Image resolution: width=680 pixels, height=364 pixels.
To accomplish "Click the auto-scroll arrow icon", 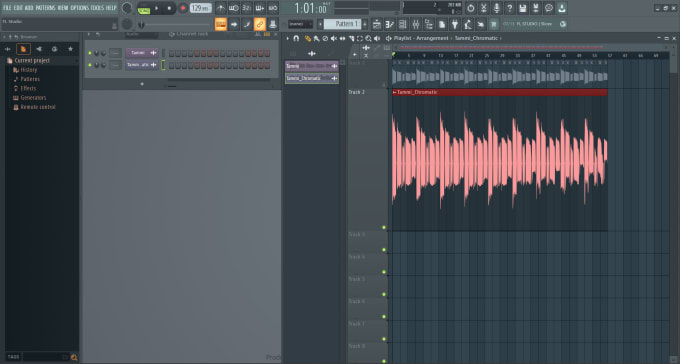I will click(234, 24).
